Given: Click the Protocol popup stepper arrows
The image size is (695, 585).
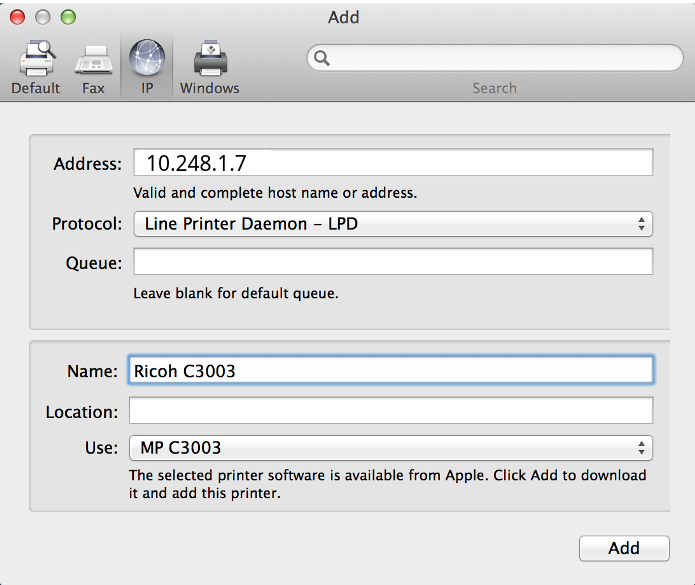Looking at the screenshot, I should 641,224.
